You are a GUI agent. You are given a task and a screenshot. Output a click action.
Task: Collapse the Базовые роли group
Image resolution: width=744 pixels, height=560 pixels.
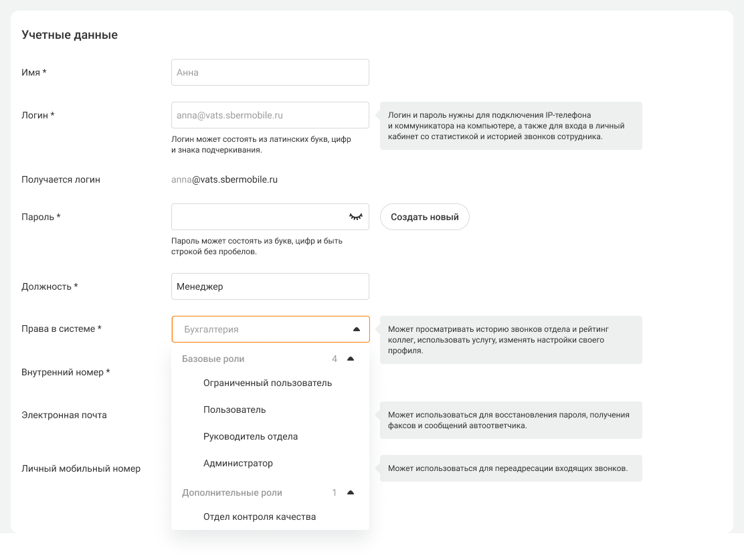351,359
